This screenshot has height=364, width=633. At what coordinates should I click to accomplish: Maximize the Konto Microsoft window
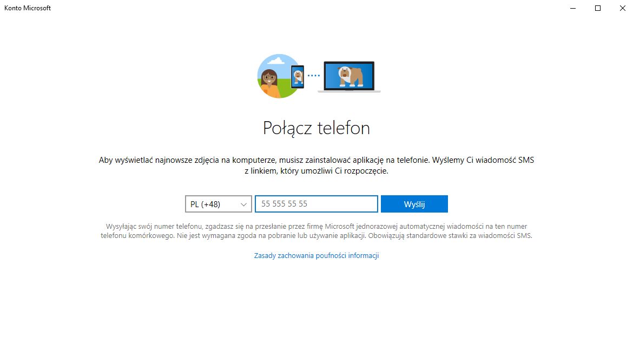click(598, 8)
